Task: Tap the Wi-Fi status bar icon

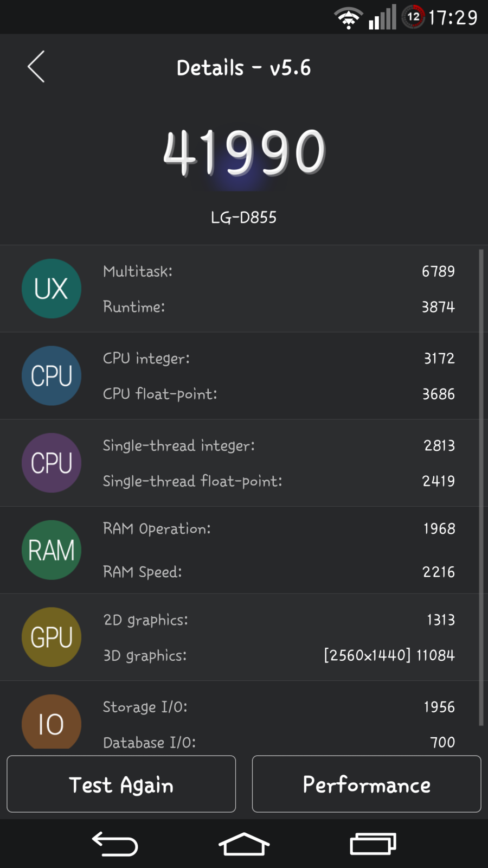Action: (x=348, y=18)
